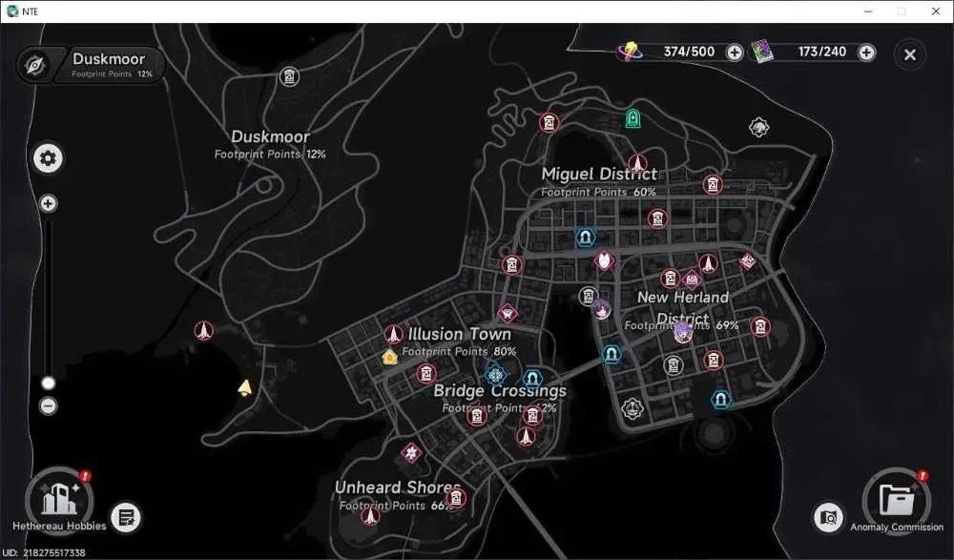Open the Anomaly Commission folder

pyautogui.click(x=897, y=502)
